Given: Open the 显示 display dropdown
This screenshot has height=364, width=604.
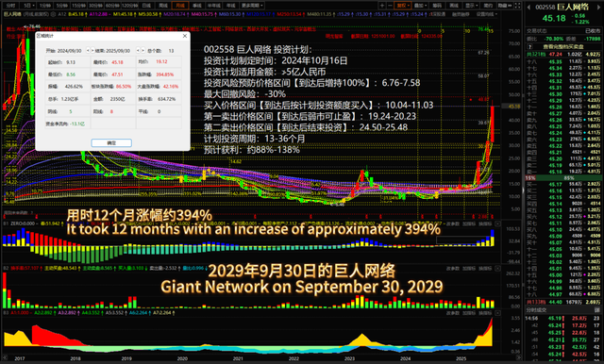Looking at the screenshot, I should coord(472,6).
